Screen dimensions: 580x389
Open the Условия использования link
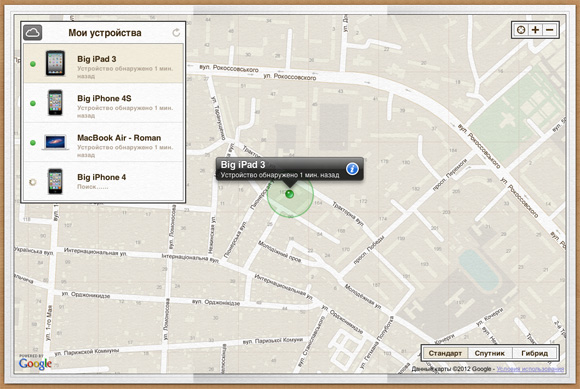pos(530,369)
